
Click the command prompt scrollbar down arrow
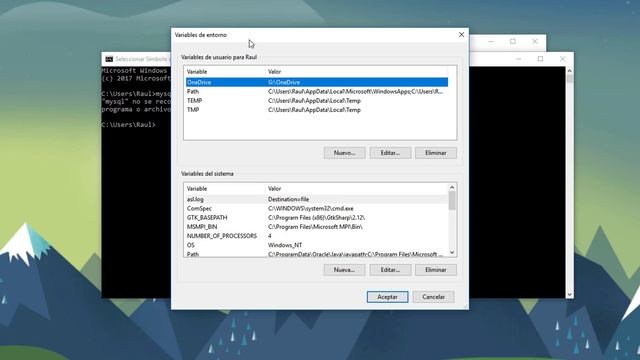click(x=569, y=294)
